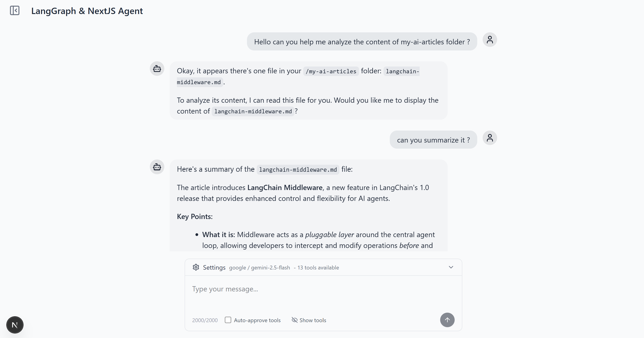Image resolution: width=644 pixels, height=338 pixels.
Task: Click the first bot avatar icon
Action: click(157, 69)
